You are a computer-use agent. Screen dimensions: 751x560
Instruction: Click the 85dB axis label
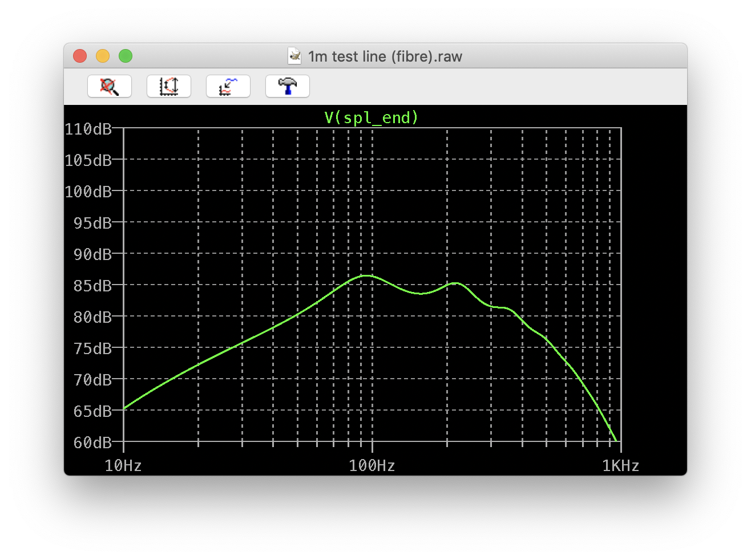92,286
